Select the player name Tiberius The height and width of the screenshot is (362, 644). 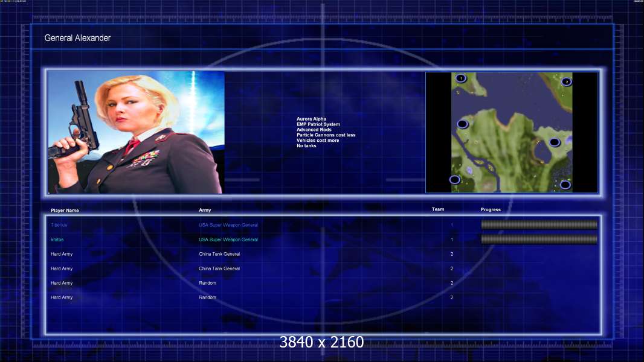pos(59,225)
